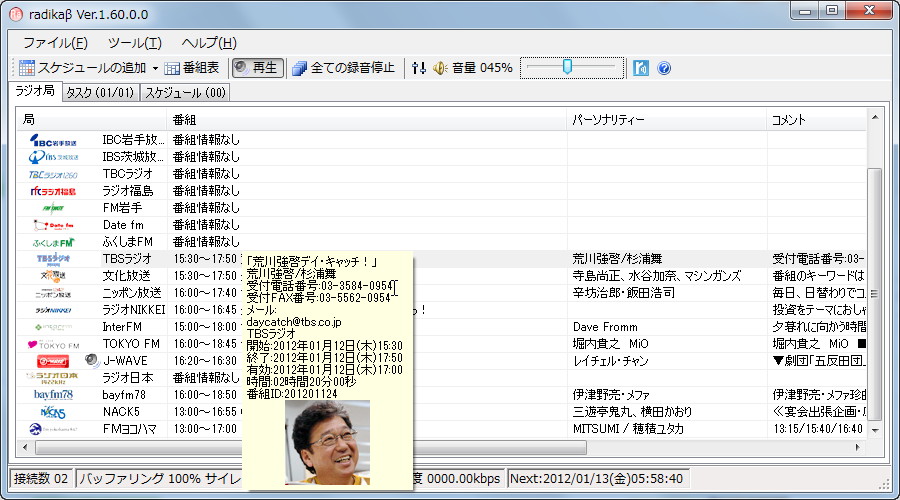Click the vertical scrollbar down arrow
900x500 pixels.
tap(875, 430)
